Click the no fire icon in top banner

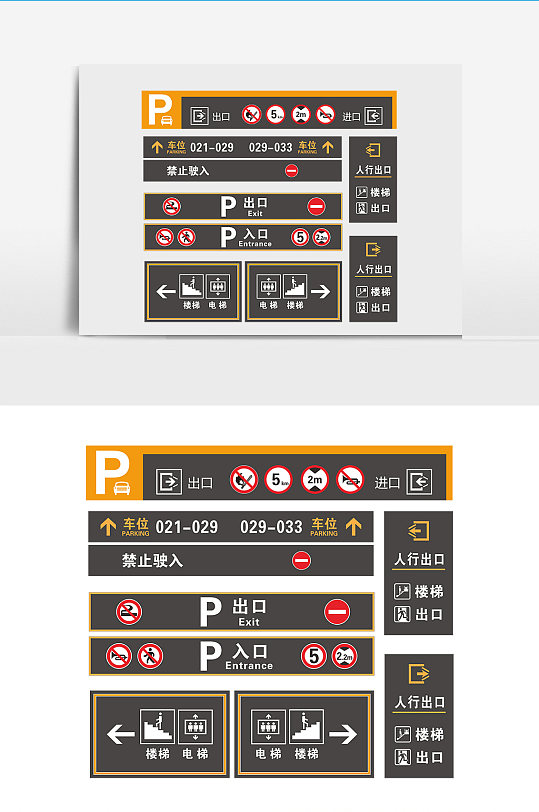pyautogui.click(x=244, y=480)
